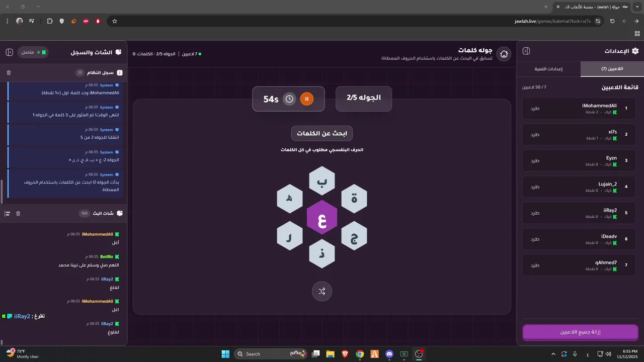644x362 pixels.
Task: Click the system log info icon
Action: 120,73
